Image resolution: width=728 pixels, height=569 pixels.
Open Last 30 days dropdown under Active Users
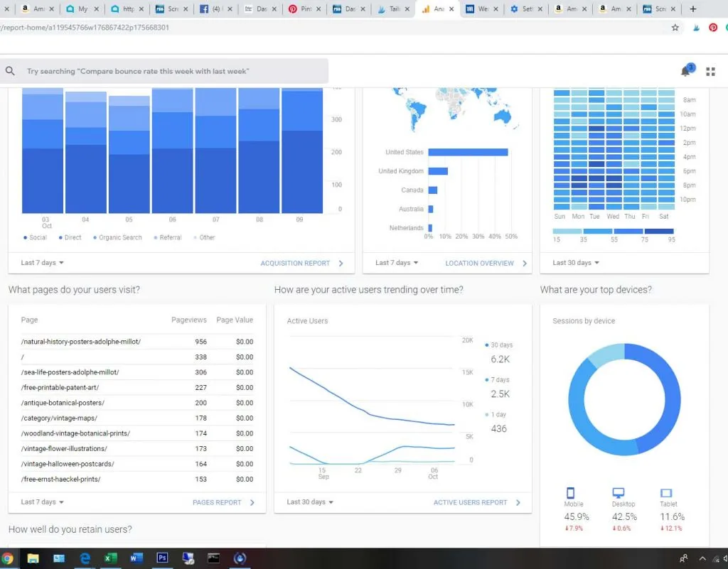coord(310,502)
